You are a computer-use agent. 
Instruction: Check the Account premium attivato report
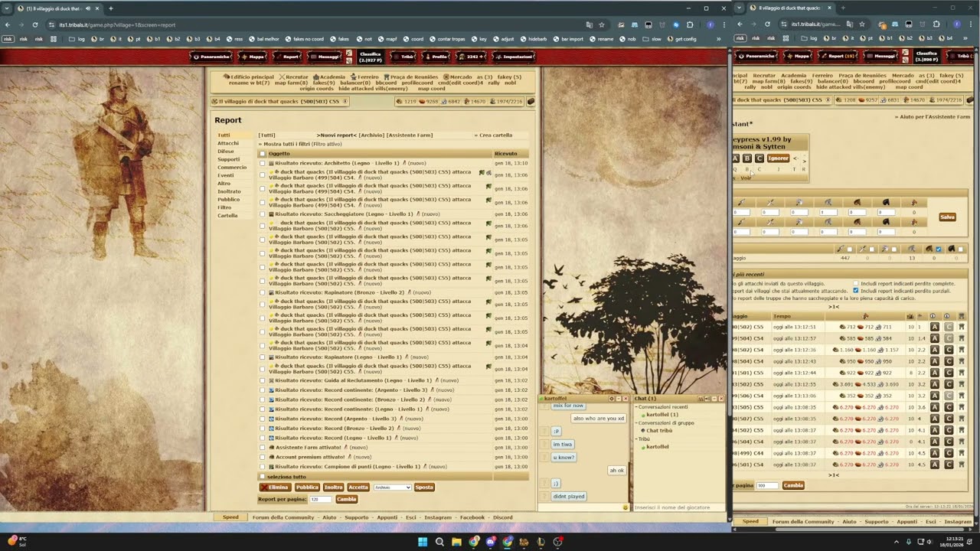point(263,457)
